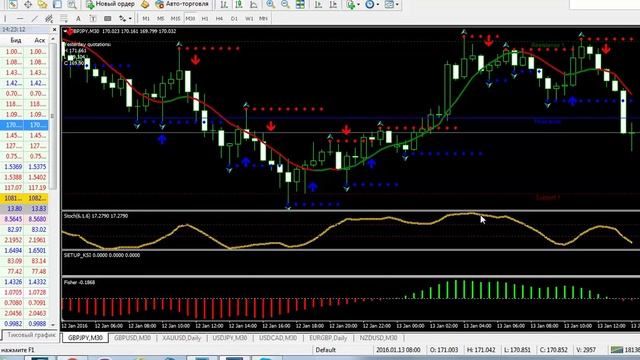Select the text (A) drawing tool
The height and width of the screenshot is (360, 640).
pos(78,18)
